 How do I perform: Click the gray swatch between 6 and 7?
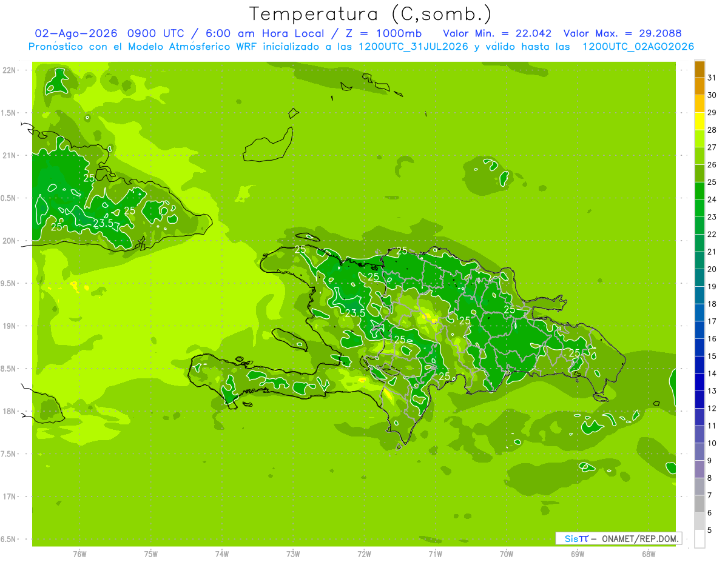point(699,504)
